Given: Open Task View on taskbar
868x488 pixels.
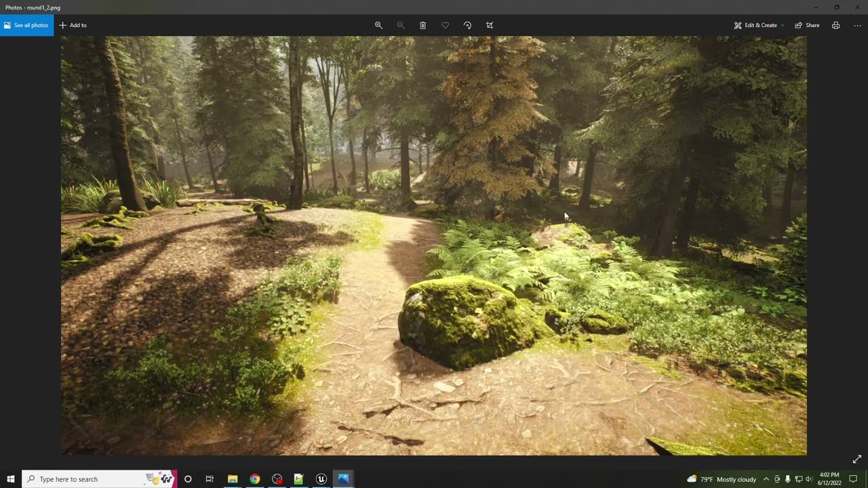Looking at the screenshot, I should click(210, 479).
